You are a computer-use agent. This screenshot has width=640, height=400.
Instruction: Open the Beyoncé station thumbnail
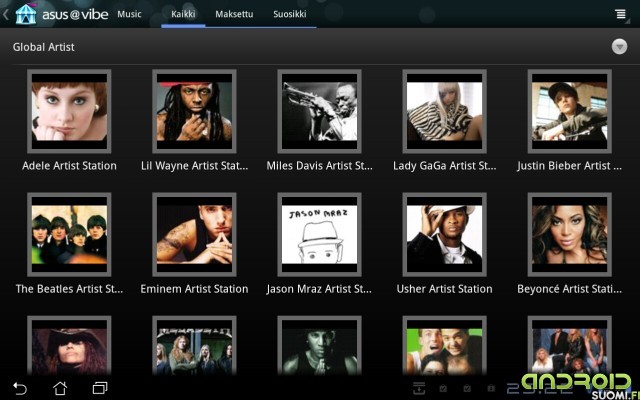pos(570,235)
